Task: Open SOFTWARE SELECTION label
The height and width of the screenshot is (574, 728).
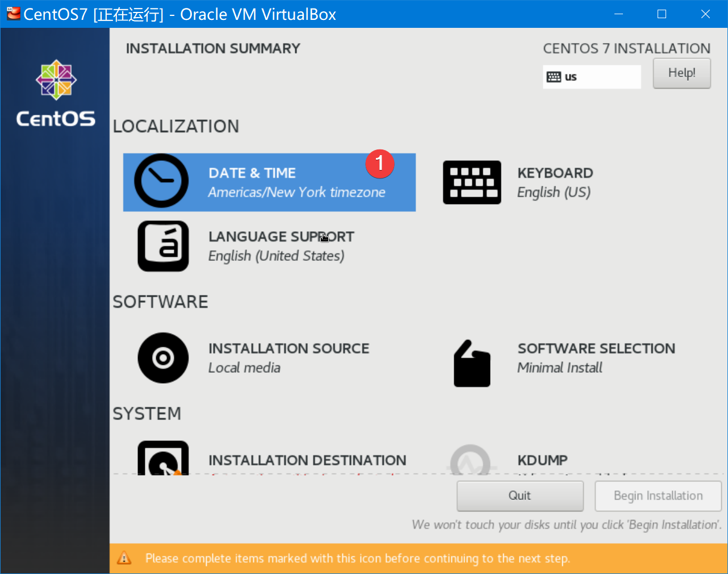Action: tap(596, 348)
